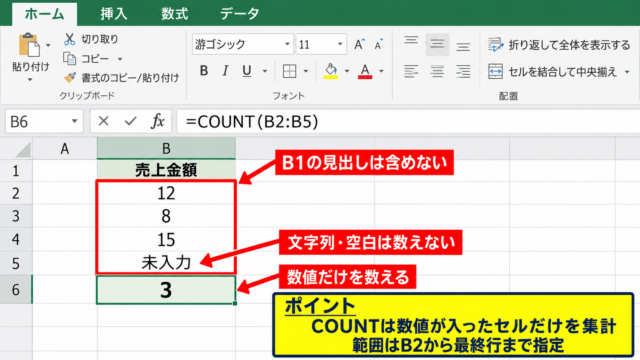Align text left
The height and width of the screenshot is (360, 640).
411,71
